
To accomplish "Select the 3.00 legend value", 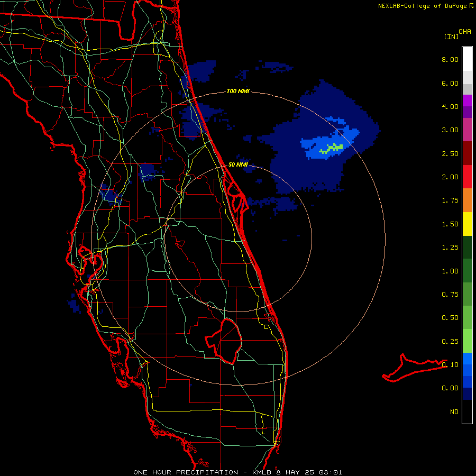I will (450, 130).
